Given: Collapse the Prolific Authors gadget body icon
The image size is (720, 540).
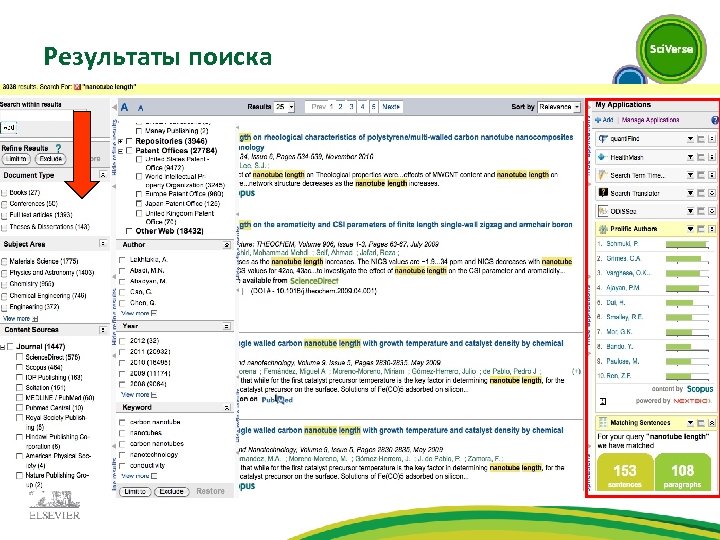Looking at the screenshot, I should 712,229.
